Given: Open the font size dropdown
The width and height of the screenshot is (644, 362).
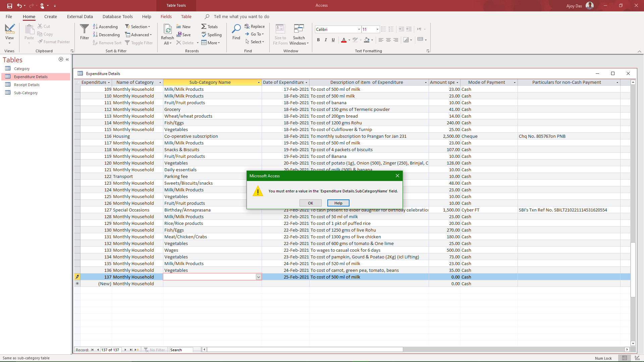Looking at the screenshot, I should [377, 29].
